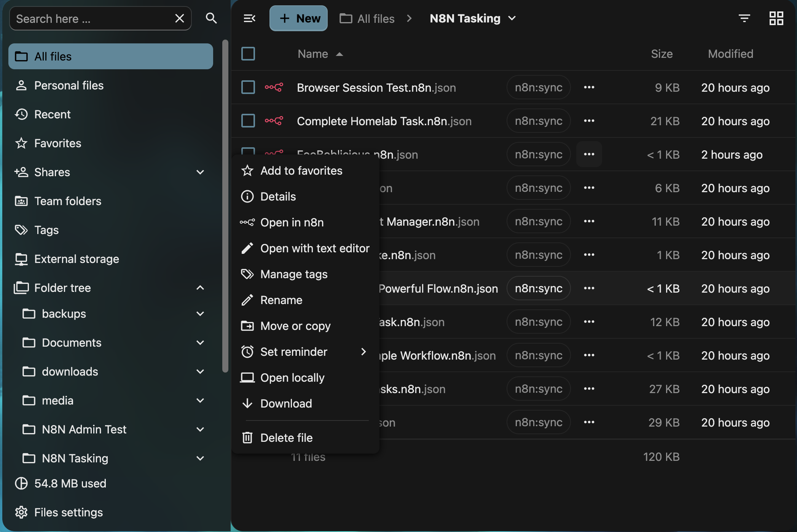Click n8n:sync tag on Browser Session Test

click(x=539, y=88)
